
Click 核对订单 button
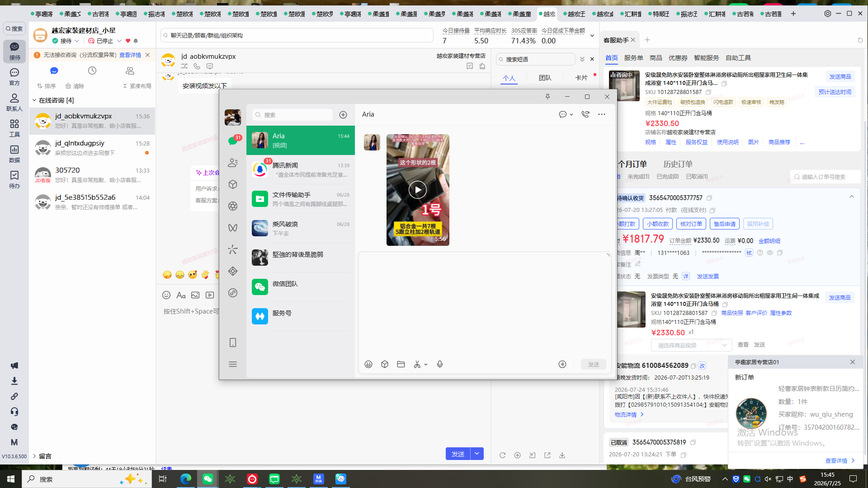tap(691, 224)
